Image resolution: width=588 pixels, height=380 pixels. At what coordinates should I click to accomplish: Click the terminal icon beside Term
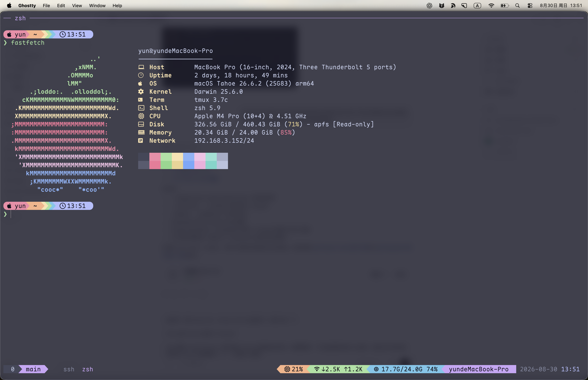click(140, 100)
